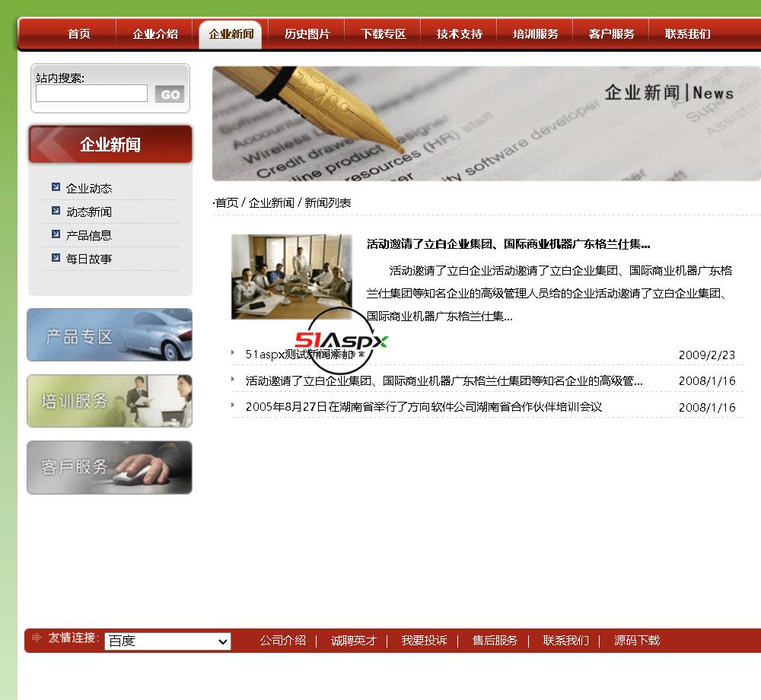Image resolution: width=761 pixels, height=700 pixels.
Task: Open the meeting room news photo
Action: pyautogui.click(x=291, y=276)
